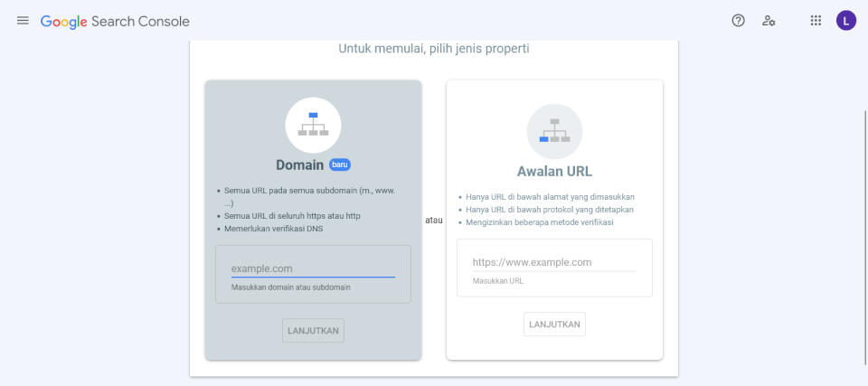
Task: Focus the https://www.example.com URL field
Action: coord(554,262)
